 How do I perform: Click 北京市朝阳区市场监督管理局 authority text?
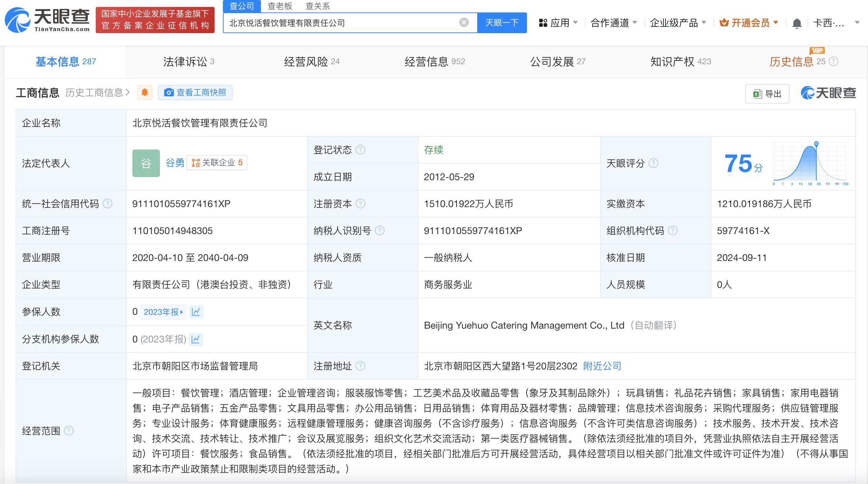(195, 366)
